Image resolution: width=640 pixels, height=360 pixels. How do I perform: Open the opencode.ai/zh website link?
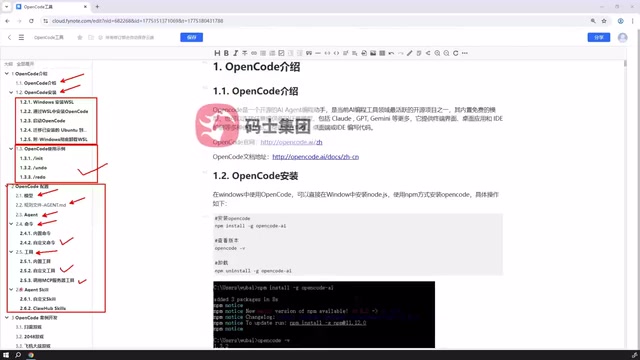291,142
